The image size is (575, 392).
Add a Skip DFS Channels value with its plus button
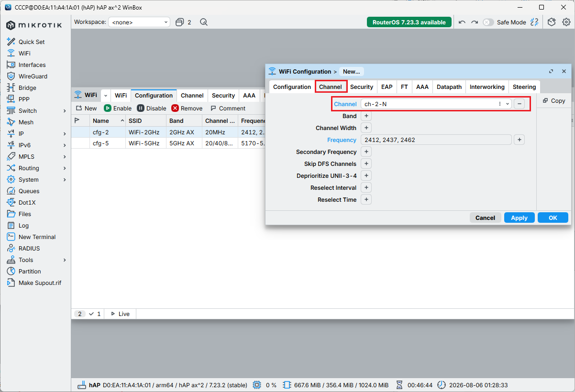366,163
